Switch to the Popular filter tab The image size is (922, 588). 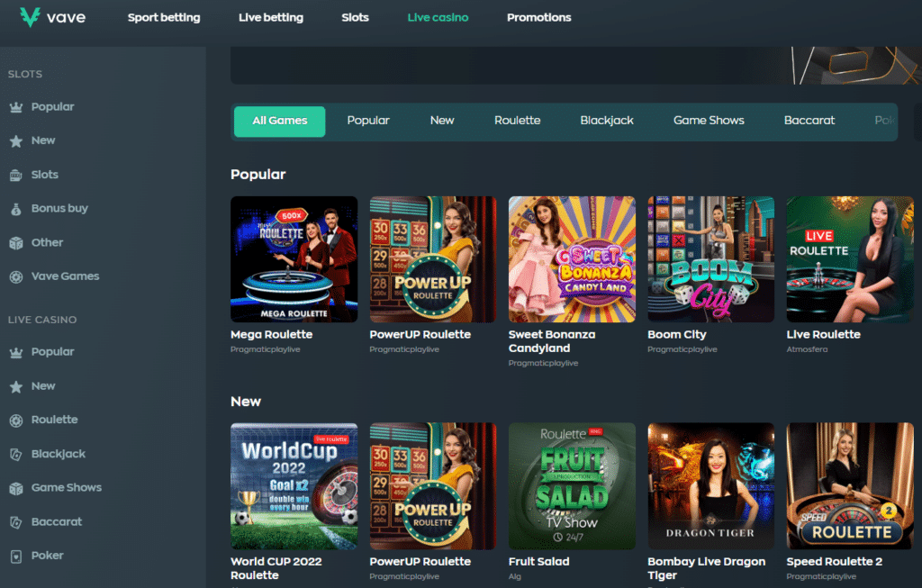368,121
